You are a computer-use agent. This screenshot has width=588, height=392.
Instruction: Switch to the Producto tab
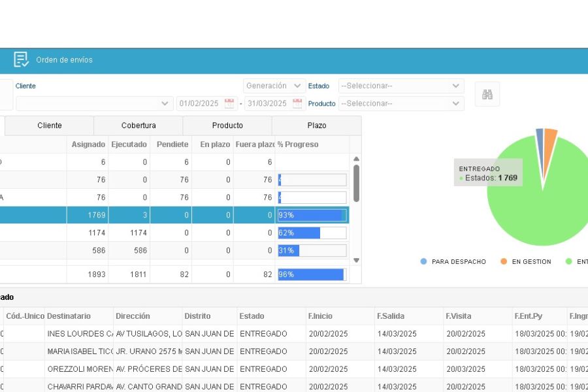pyautogui.click(x=227, y=125)
